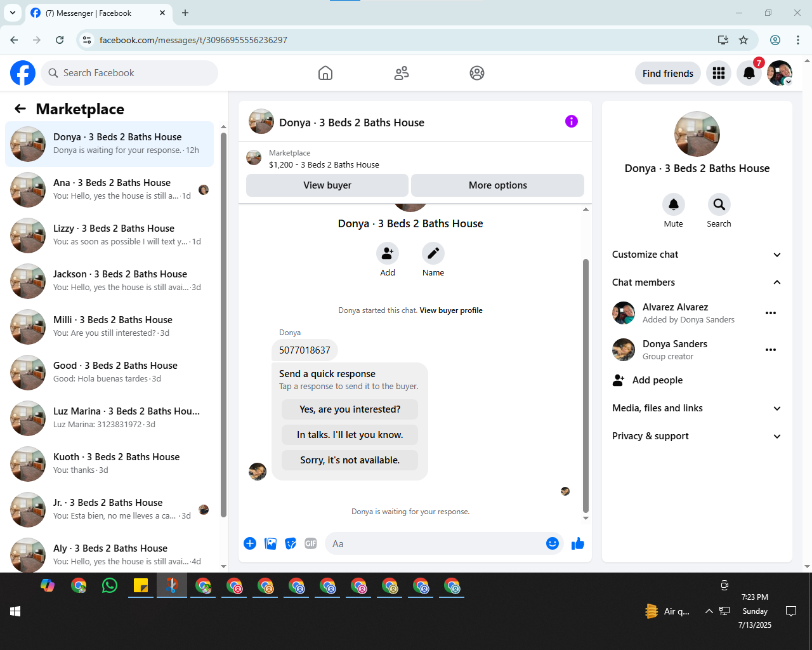Edit chat name with the Name pencil icon
Image resolution: width=812 pixels, height=650 pixels.
click(x=433, y=253)
